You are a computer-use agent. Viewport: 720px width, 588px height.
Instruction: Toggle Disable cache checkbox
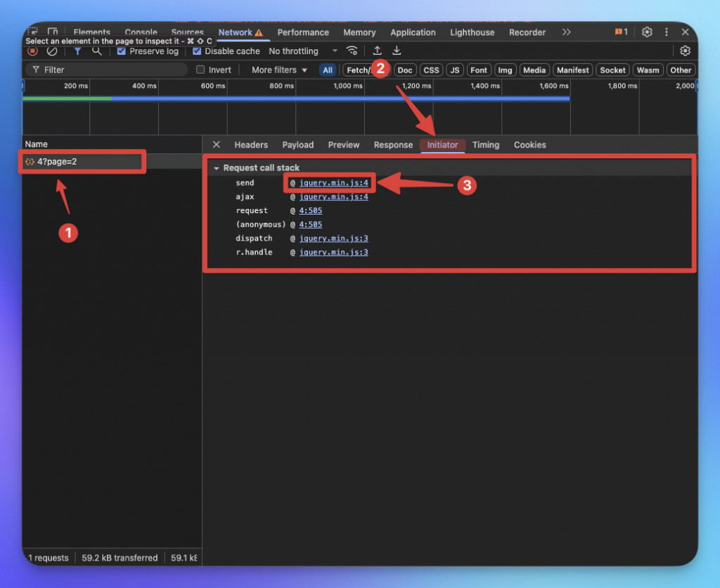click(197, 51)
